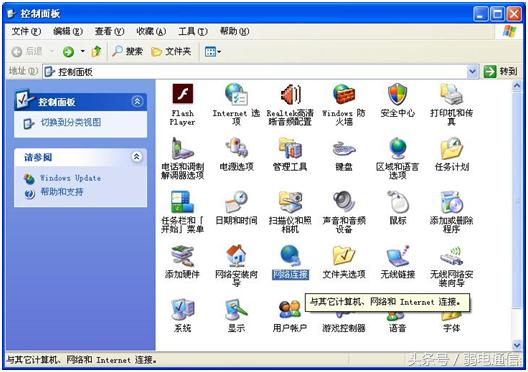Viewport: 528px width, 372px height.
Task: Open 游戏控制器 icon
Action: pos(343,327)
